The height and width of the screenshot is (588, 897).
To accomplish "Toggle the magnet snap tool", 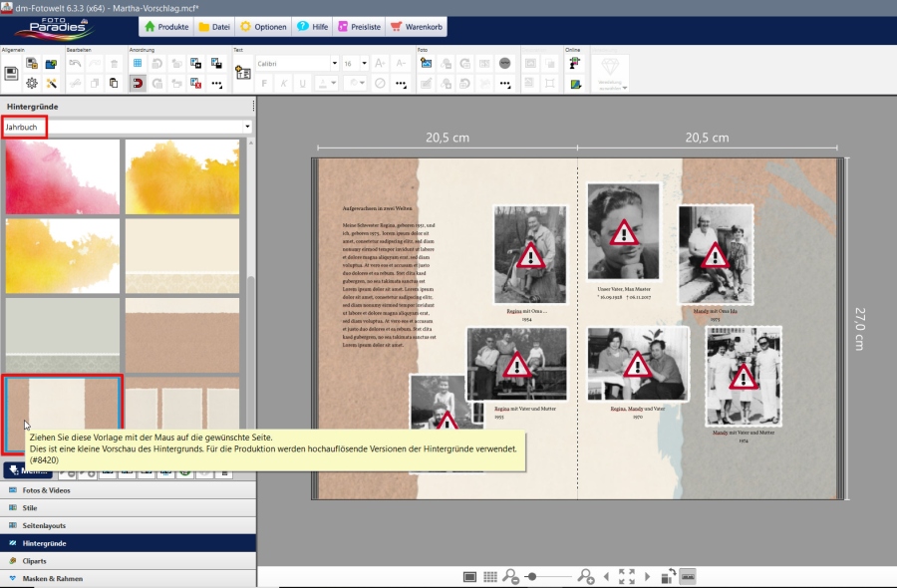I will tap(138, 84).
